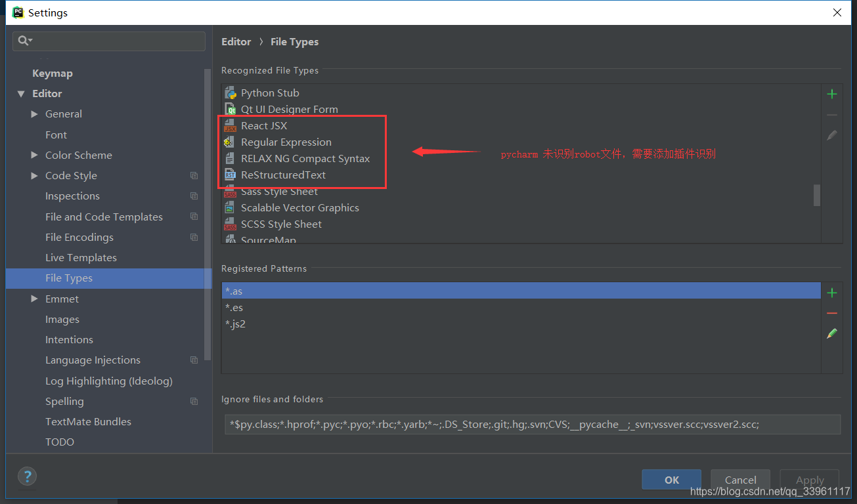
Task: Remove the selected registered pattern
Action: coord(832,314)
